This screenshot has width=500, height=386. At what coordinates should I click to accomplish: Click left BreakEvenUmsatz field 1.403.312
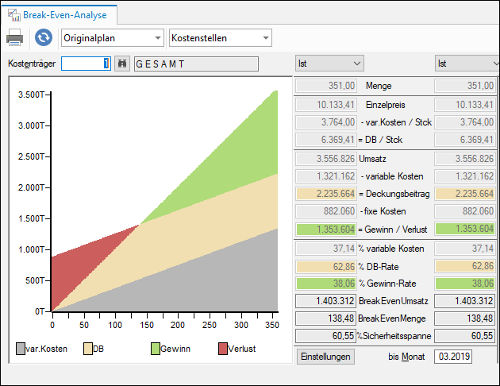point(326,301)
